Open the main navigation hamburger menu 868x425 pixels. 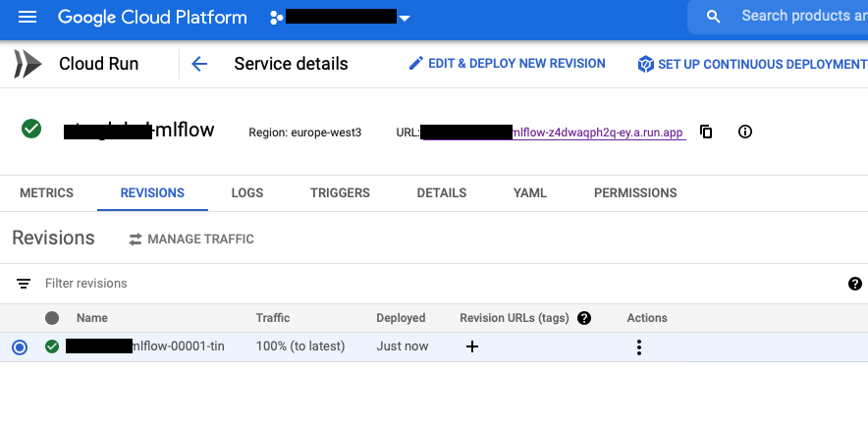[x=27, y=18]
